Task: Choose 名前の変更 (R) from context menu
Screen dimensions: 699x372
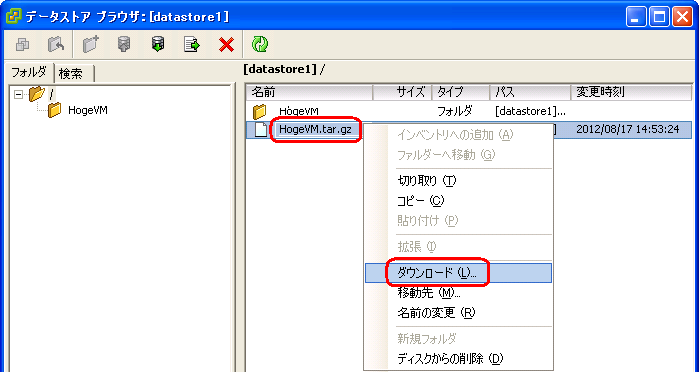Action: click(458, 313)
